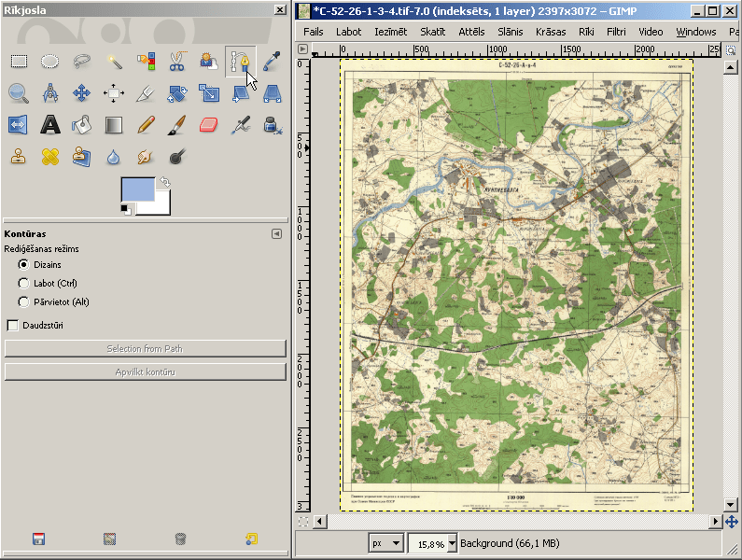
Task: Select the Rotate tool
Action: (x=177, y=93)
